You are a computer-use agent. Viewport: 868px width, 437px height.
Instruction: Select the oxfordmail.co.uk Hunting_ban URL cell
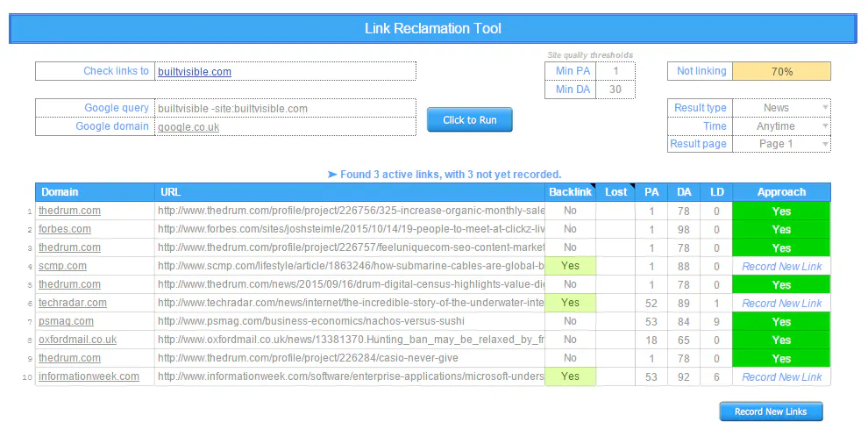point(350,339)
